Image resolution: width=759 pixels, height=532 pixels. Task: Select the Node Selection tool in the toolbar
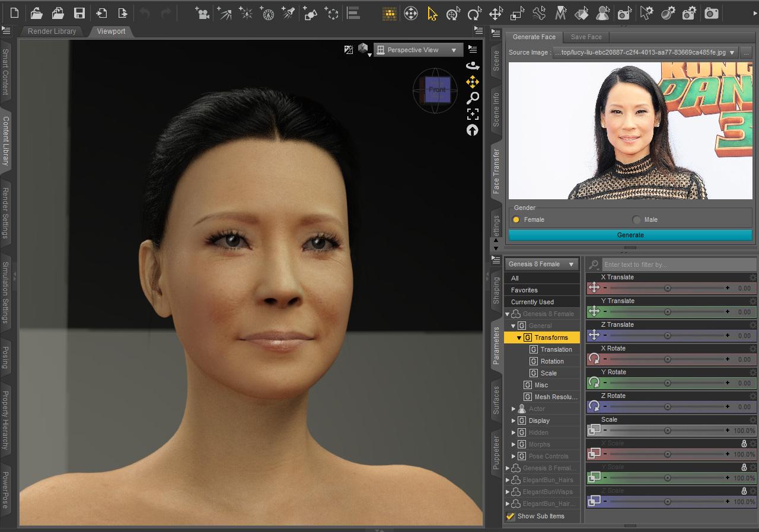pos(432,13)
